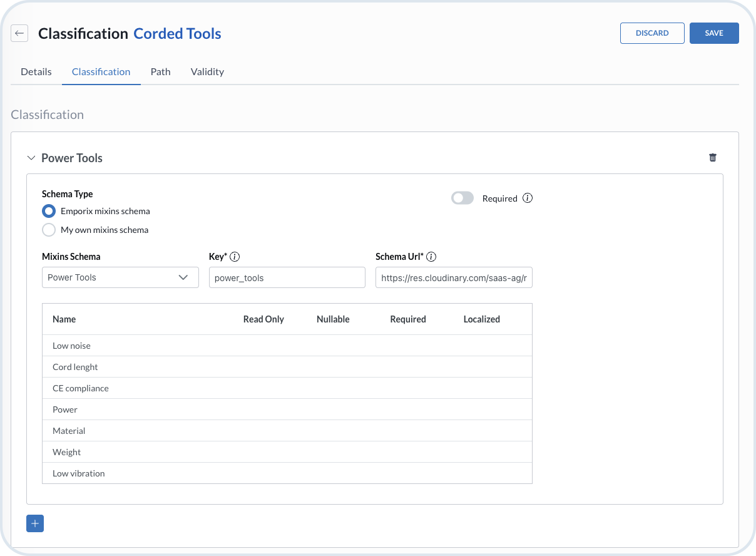
Task: Select the Cord lenght table row
Action: pyautogui.click(x=287, y=367)
